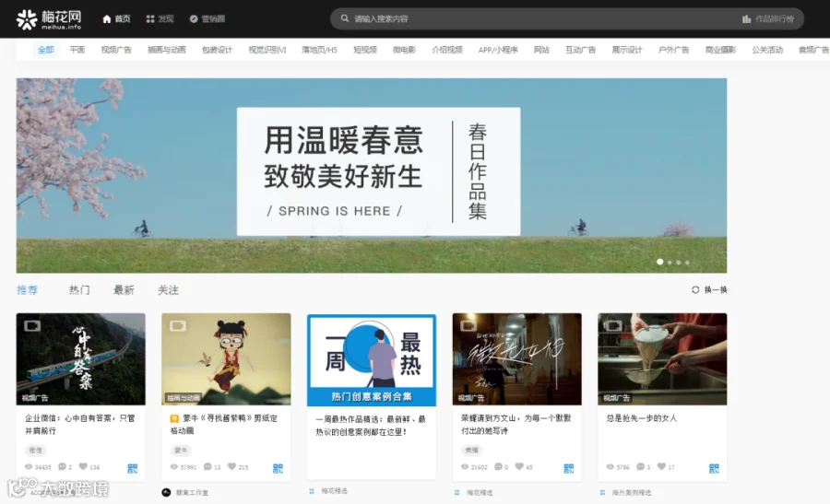Viewport: 830px width, 504px height.
Task: Open the 一周最热 热门创意案例合集 thumbnail
Action: pos(372,360)
